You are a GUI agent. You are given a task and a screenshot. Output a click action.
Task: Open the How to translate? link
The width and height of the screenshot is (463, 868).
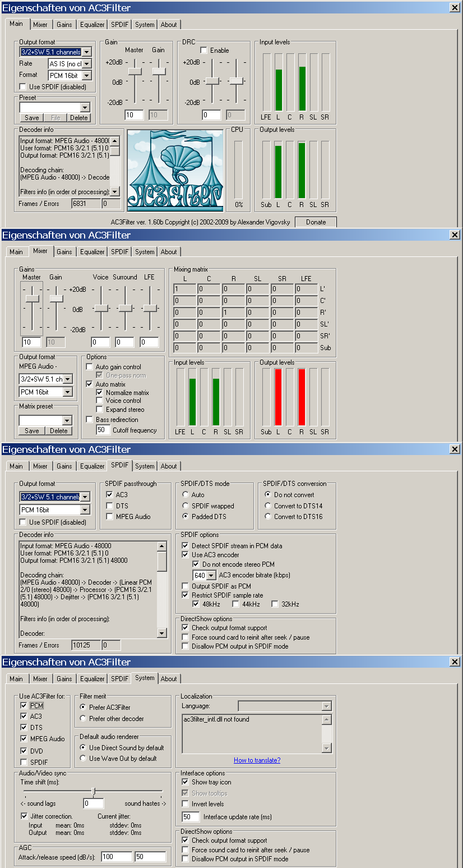(x=257, y=760)
